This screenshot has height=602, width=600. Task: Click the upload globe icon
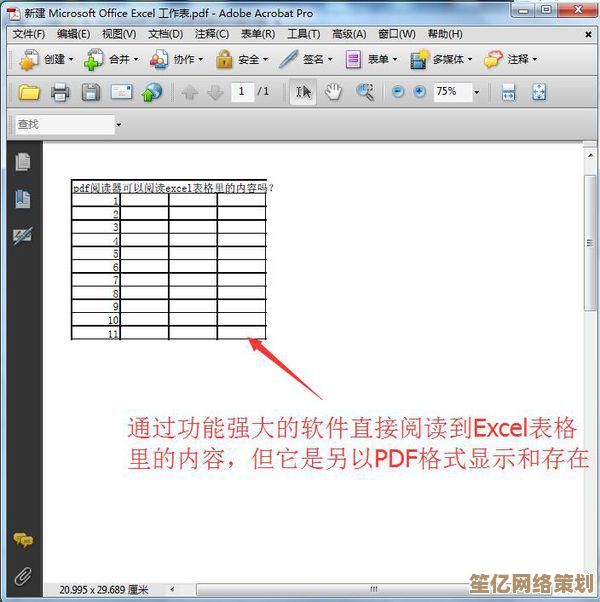pyautogui.click(x=152, y=92)
